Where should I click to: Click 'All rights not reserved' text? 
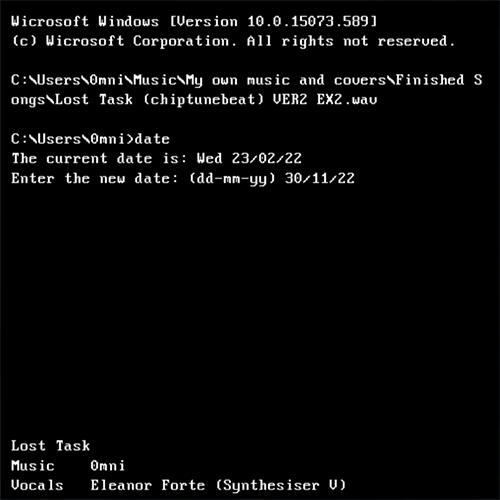point(351,42)
